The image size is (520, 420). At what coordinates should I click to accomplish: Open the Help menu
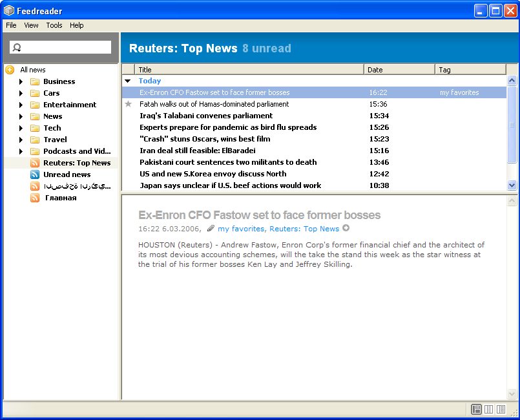(x=77, y=25)
